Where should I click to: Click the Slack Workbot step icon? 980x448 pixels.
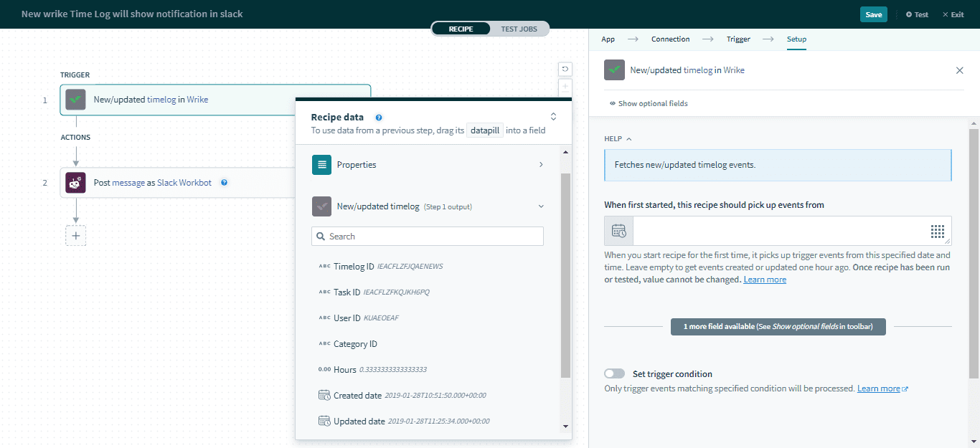point(75,183)
